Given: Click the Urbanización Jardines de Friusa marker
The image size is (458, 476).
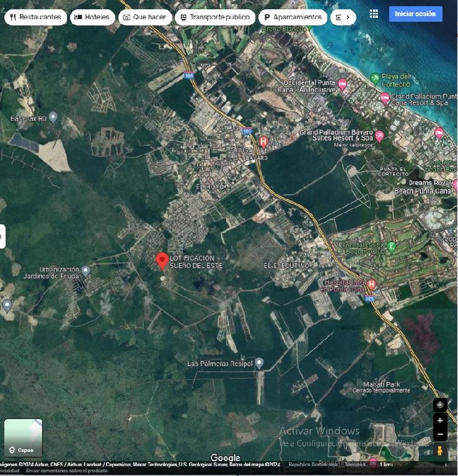Looking at the screenshot, I should pyautogui.click(x=86, y=271).
